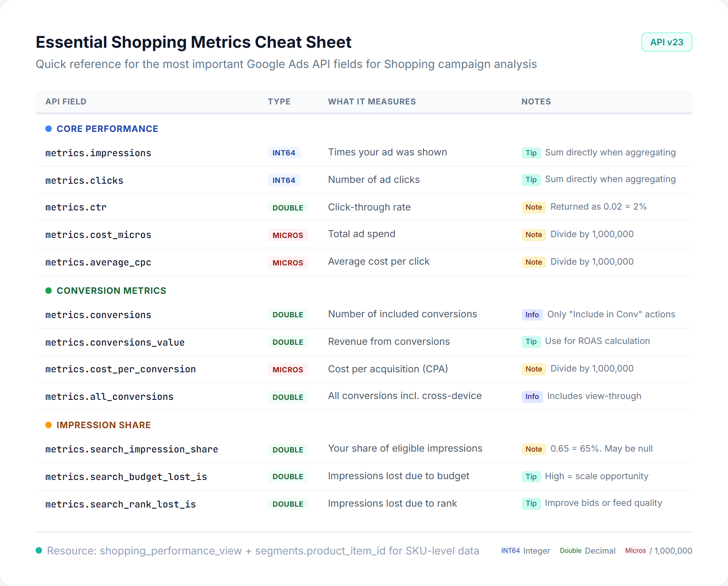Click the DOUBLE badge beside metrics.ctr

coord(288,208)
